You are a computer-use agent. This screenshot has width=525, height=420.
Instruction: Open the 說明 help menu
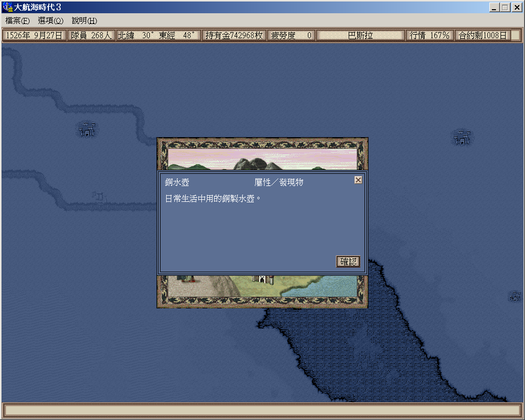coord(84,21)
